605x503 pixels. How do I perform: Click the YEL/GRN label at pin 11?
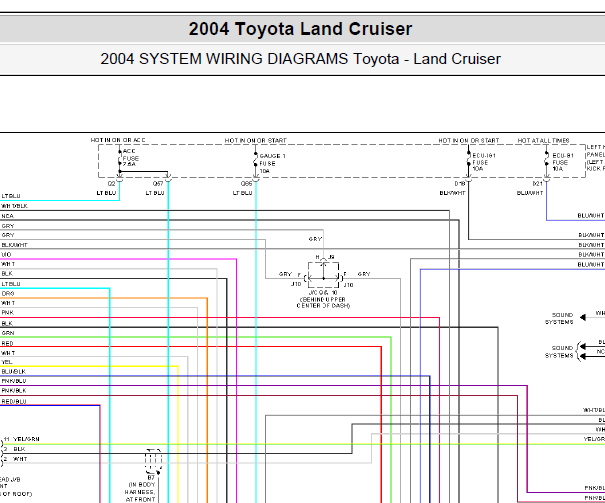26,439
